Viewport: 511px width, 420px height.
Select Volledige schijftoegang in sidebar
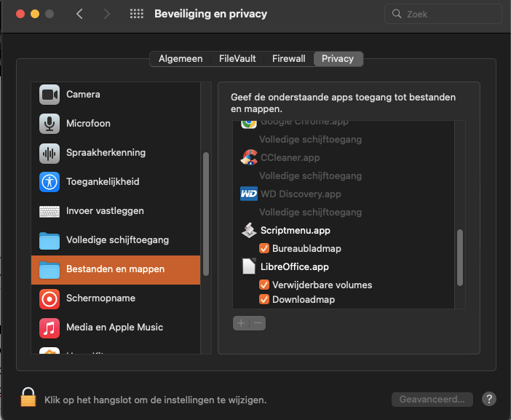[116, 240]
